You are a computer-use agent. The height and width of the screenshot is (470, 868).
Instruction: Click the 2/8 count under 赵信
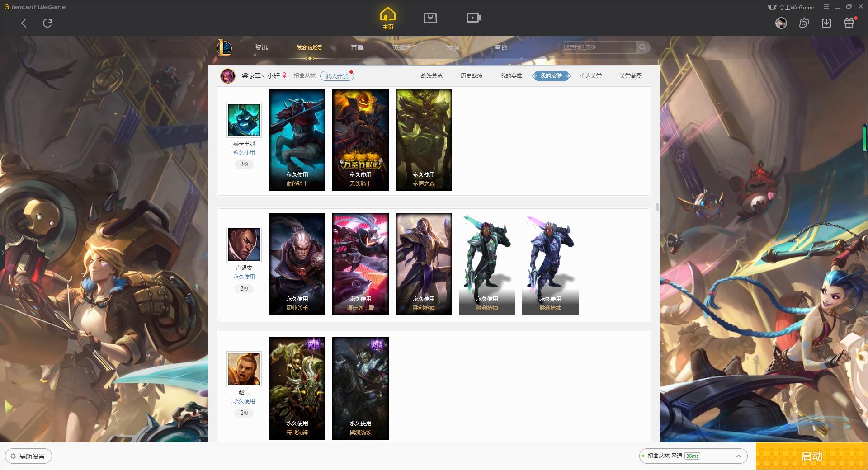pos(244,413)
